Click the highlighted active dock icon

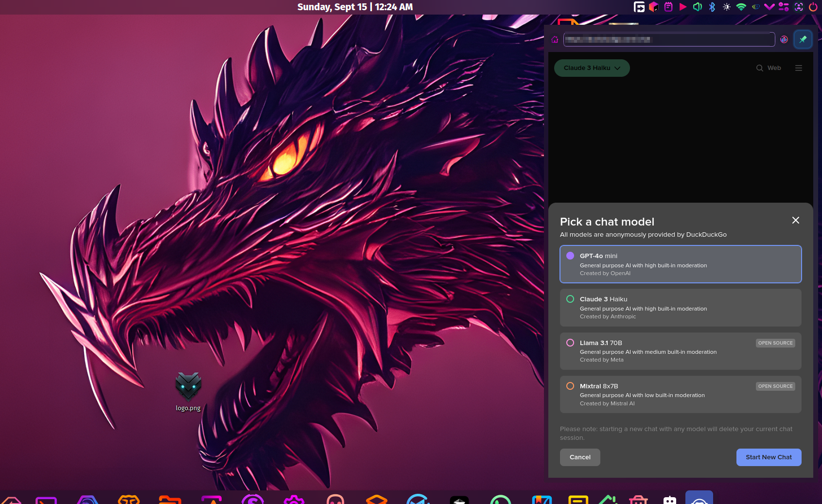click(x=699, y=498)
